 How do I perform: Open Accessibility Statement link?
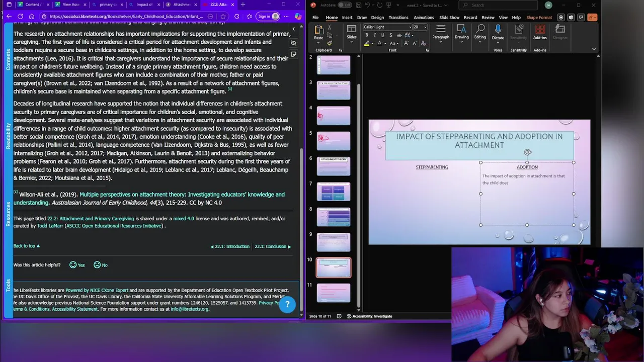click(x=75, y=309)
